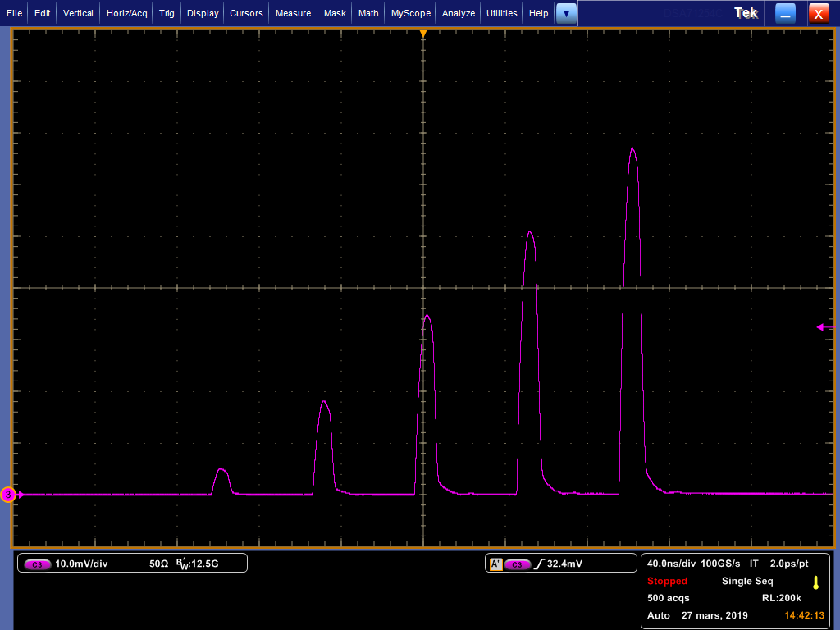Minimize the oscilloscope application window

786,13
